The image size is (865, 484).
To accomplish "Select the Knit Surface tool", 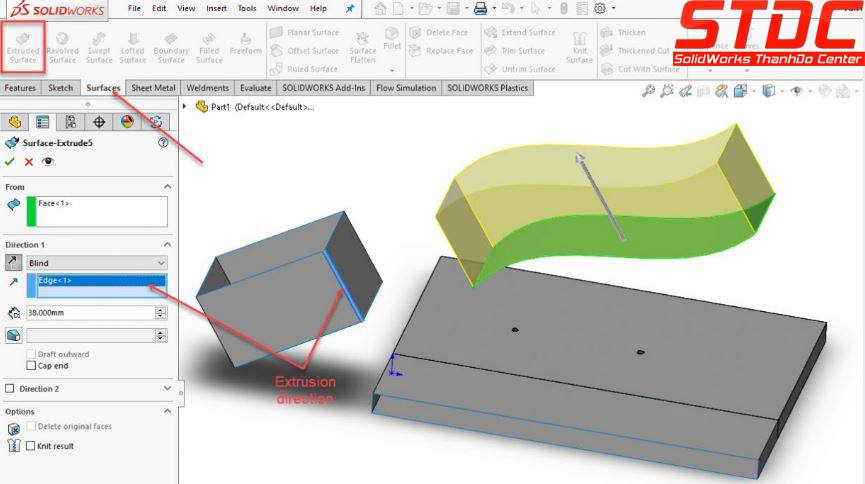I will (579, 47).
